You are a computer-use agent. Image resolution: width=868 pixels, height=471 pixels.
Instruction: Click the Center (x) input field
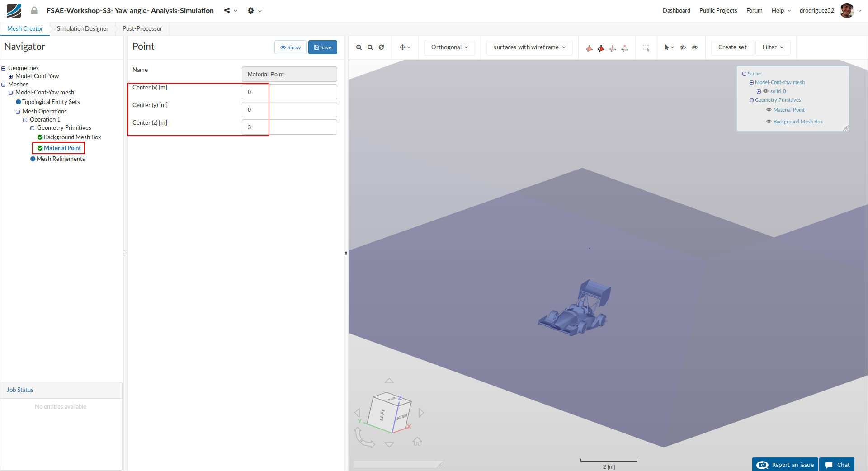pos(289,92)
